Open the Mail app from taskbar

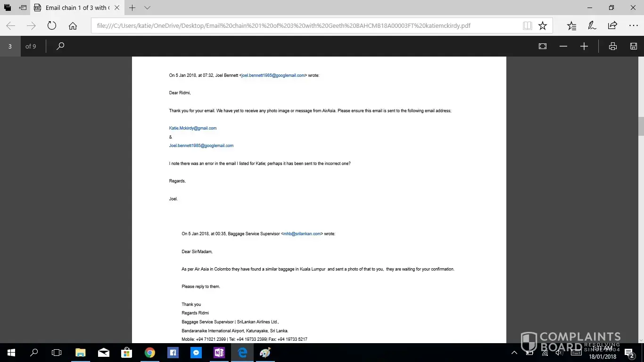tap(104, 353)
